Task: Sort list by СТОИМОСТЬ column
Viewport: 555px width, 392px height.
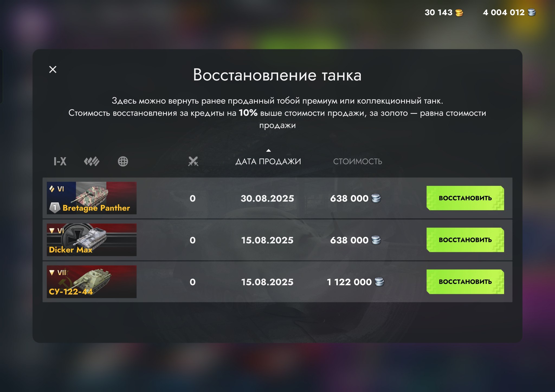Action: pyautogui.click(x=358, y=161)
